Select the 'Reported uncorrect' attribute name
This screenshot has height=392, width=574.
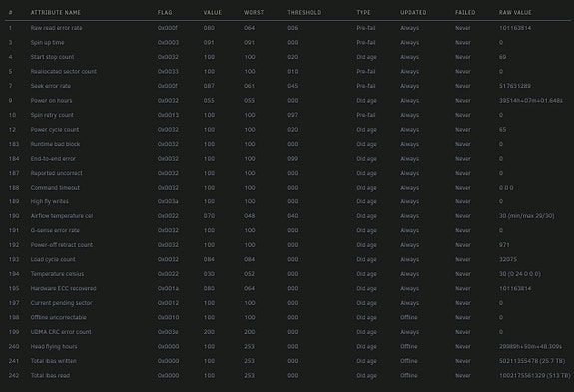[56, 173]
